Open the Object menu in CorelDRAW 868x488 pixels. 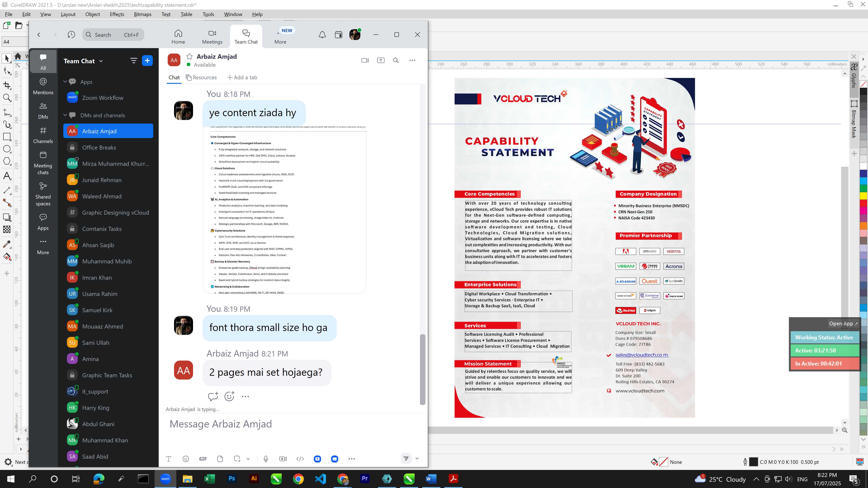click(x=93, y=14)
